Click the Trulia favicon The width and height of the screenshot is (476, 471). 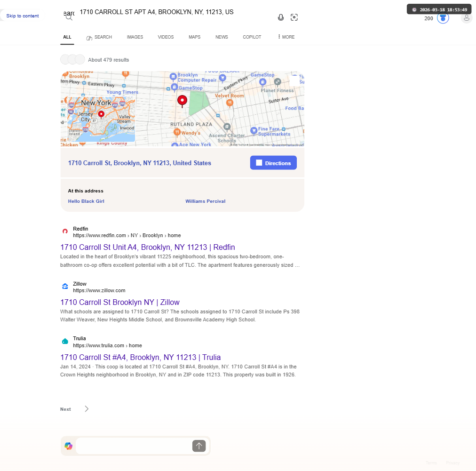click(x=65, y=341)
